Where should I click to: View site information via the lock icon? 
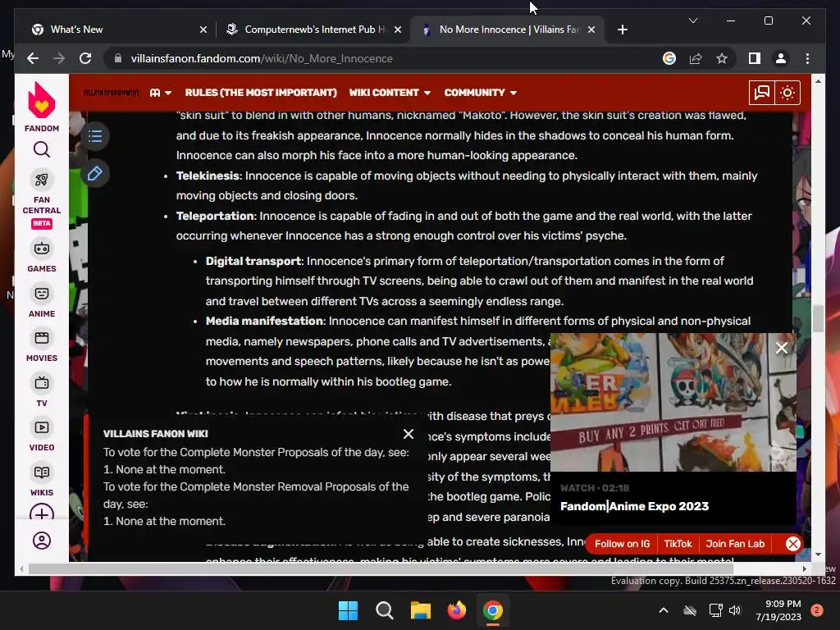pos(118,58)
